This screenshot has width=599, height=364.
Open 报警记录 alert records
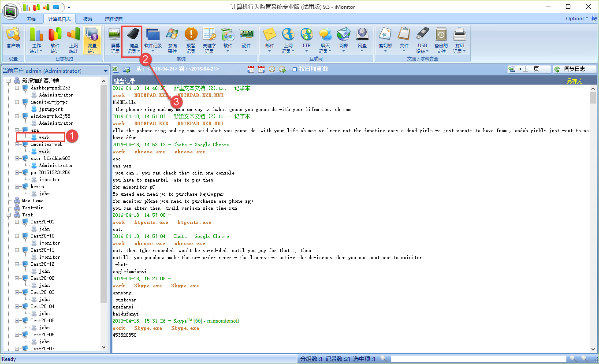(191, 41)
